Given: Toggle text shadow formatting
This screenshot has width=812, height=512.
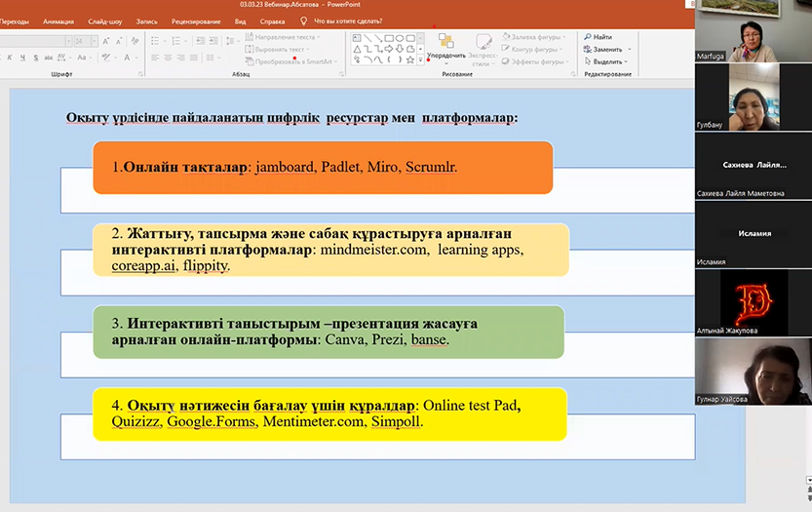Looking at the screenshot, I should point(35,59).
